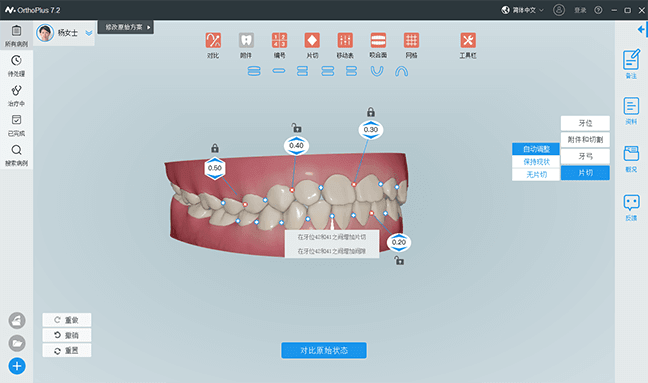Screen dimensions: 648x383
Task: Select the 附件和切割 menu item
Action: point(585,140)
